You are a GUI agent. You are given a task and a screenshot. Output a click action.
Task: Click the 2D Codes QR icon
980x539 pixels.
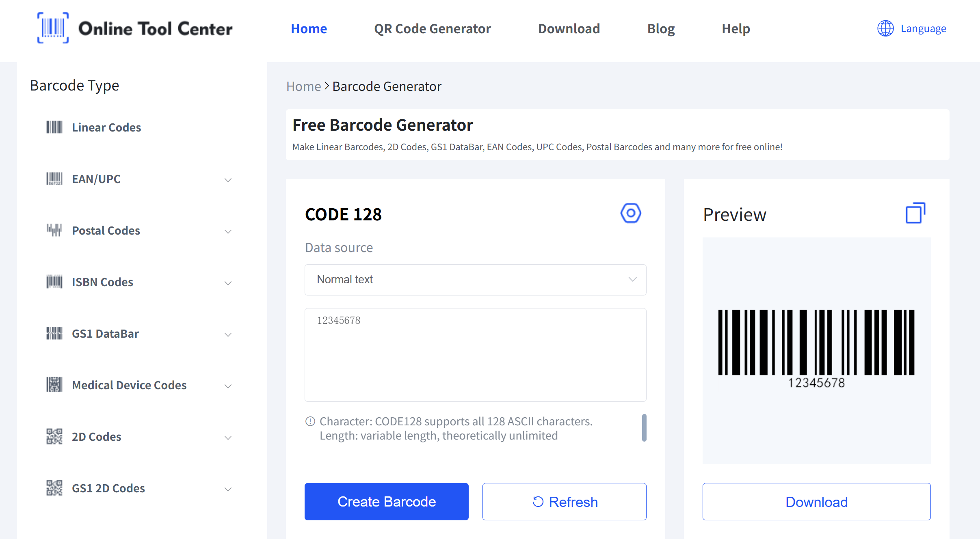[54, 436]
